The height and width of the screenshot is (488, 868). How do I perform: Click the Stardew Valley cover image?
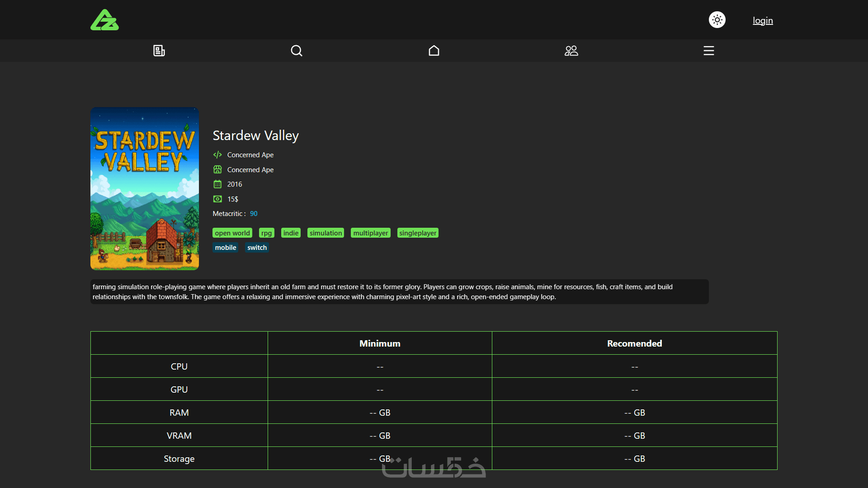(145, 188)
